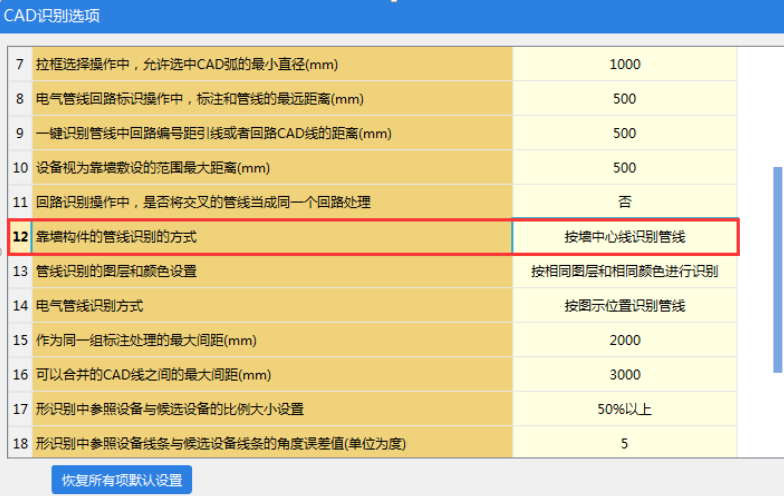This screenshot has width=784, height=496.
Task: Edit the 500 value for 设备视为靠墙敷设 row
Action: tap(624, 168)
